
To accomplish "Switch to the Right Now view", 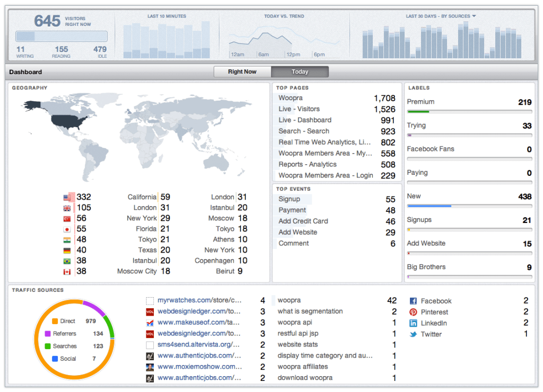I will coord(242,72).
